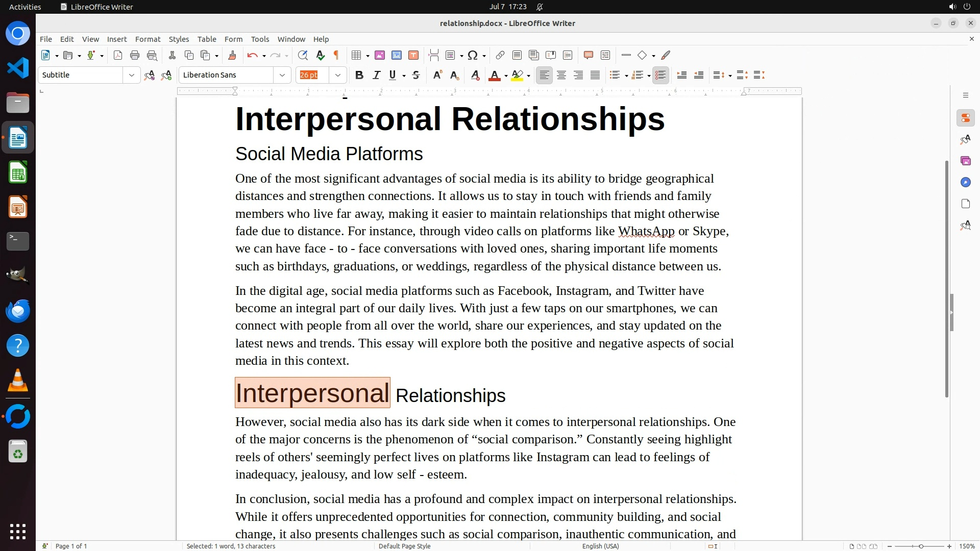Open the sidebar Navigator compass icon
Image resolution: width=980 pixels, height=551 pixels.
(965, 182)
